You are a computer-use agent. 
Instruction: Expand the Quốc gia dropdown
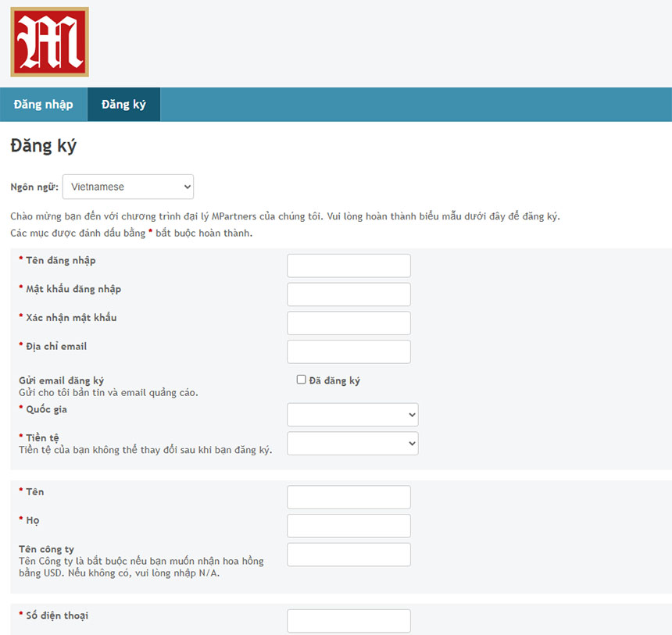tap(352, 414)
